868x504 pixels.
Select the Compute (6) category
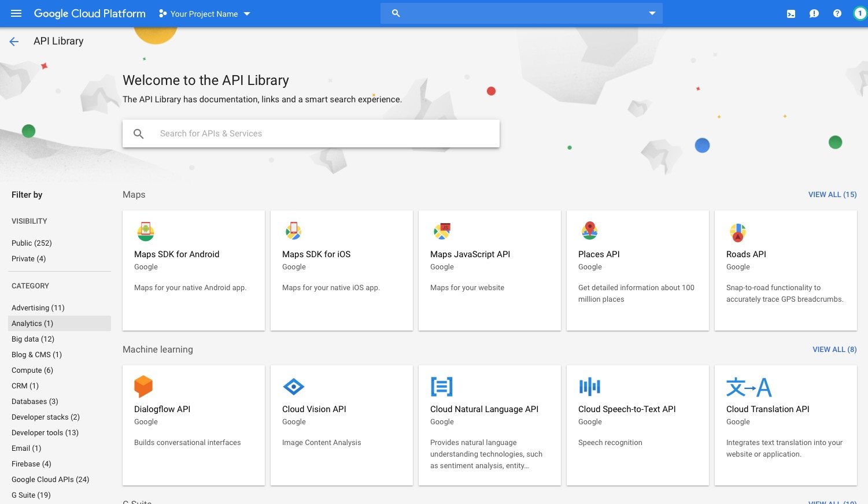[x=32, y=370]
